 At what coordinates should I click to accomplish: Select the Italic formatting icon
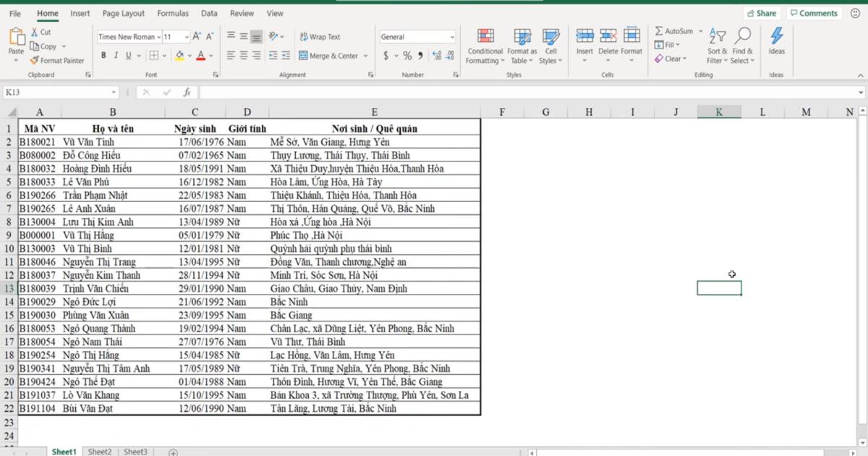point(115,55)
